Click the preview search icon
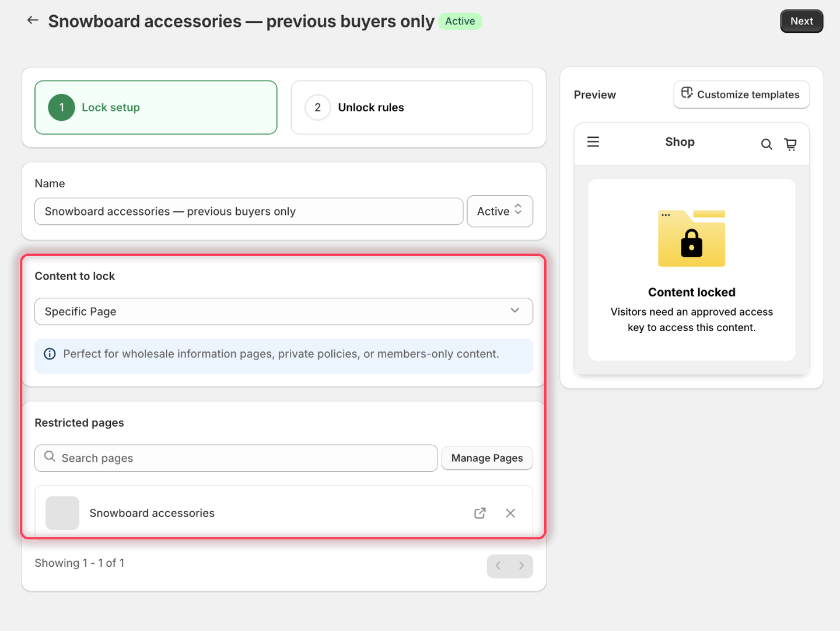Viewport: 840px width, 631px height. (766, 144)
